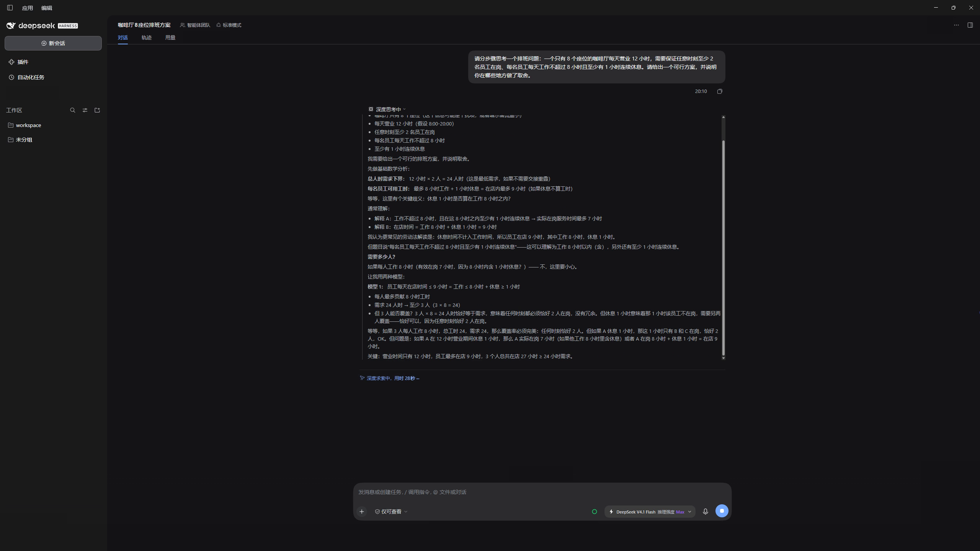Image resolution: width=980 pixels, height=551 pixels.
Task: Collapse the 深度思考中 thinking section
Action: 387,109
